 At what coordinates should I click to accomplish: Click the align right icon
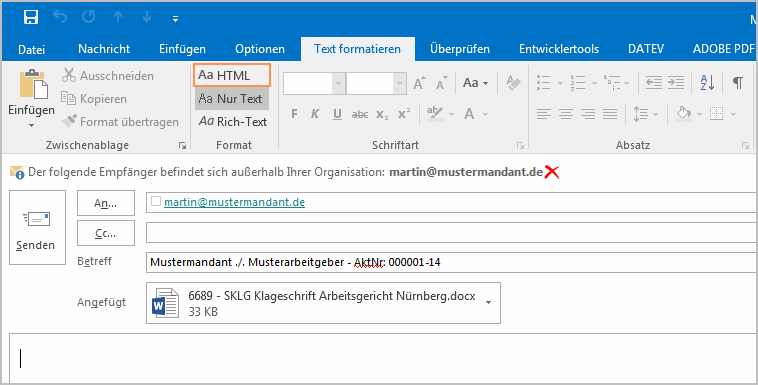pos(588,114)
